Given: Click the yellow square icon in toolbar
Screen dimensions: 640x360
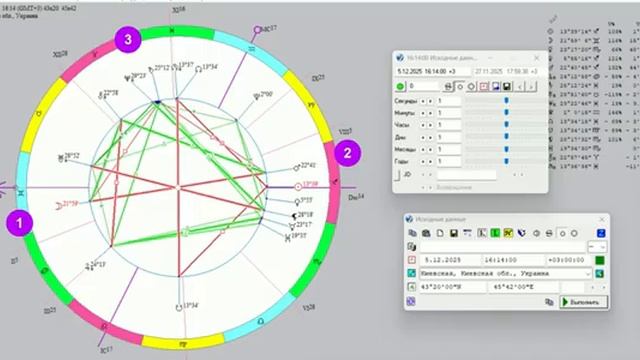Looking at the screenshot, I should tap(508, 233).
